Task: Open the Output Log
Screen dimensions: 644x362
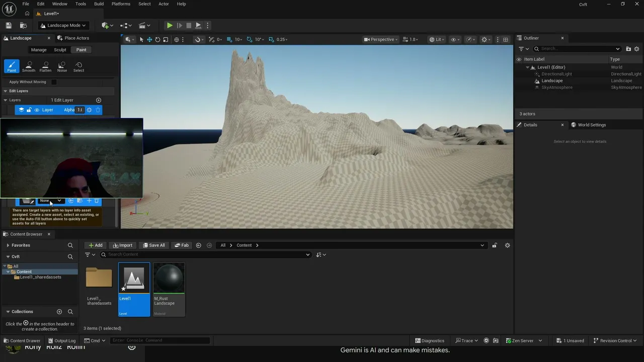Action: click(61, 340)
